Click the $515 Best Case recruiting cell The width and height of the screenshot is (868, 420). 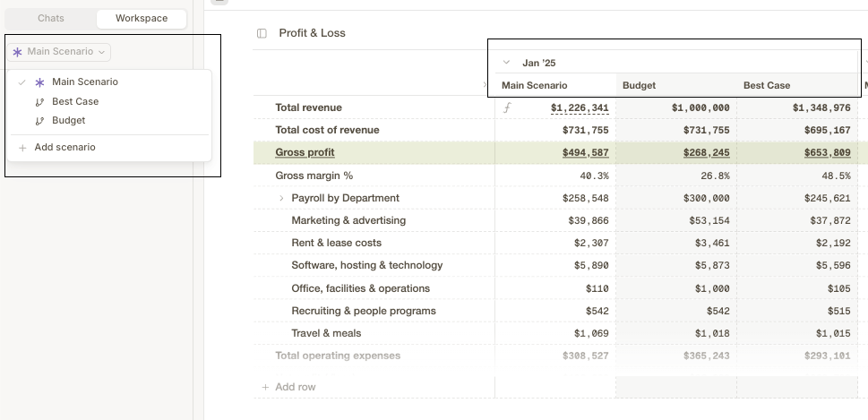(x=838, y=311)
